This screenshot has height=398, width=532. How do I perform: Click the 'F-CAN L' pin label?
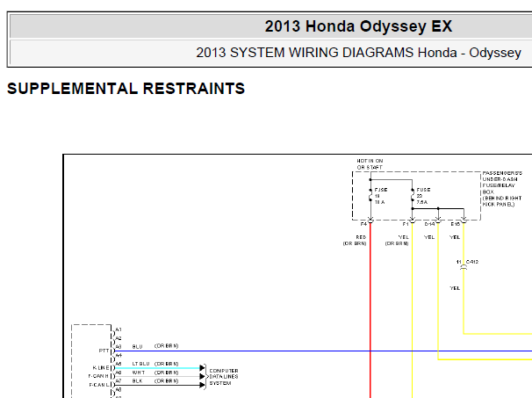click(99, 385)
